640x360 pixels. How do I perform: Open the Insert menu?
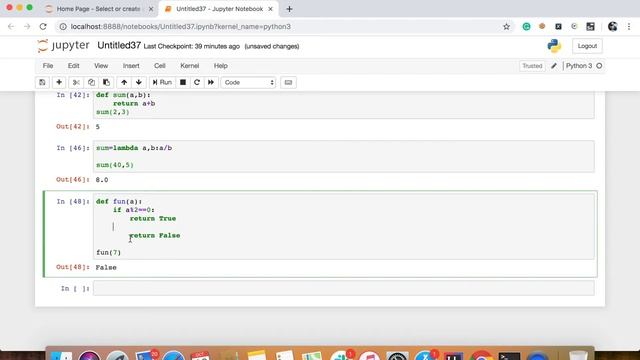pyautogui.click(x=131, y=66)
